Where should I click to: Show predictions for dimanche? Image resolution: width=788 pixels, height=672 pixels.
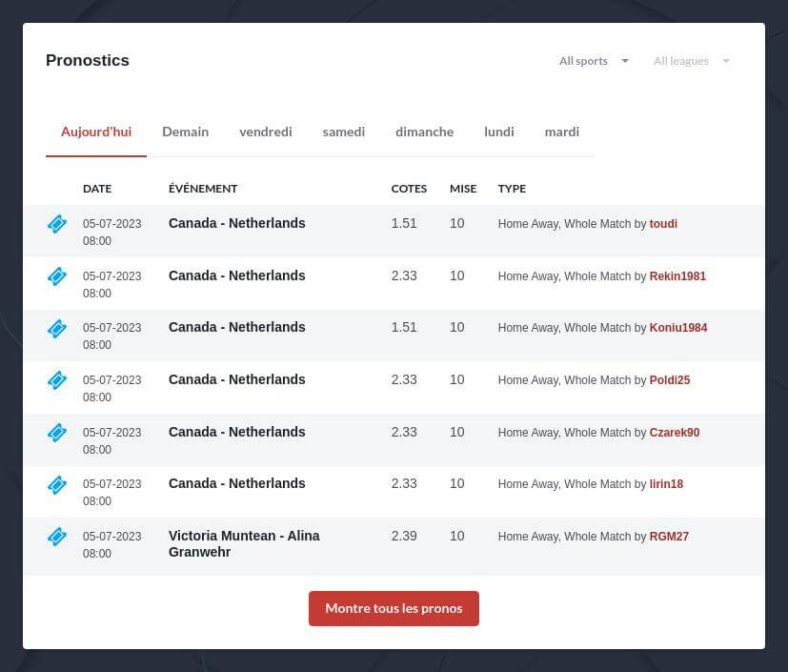[425, 132]
